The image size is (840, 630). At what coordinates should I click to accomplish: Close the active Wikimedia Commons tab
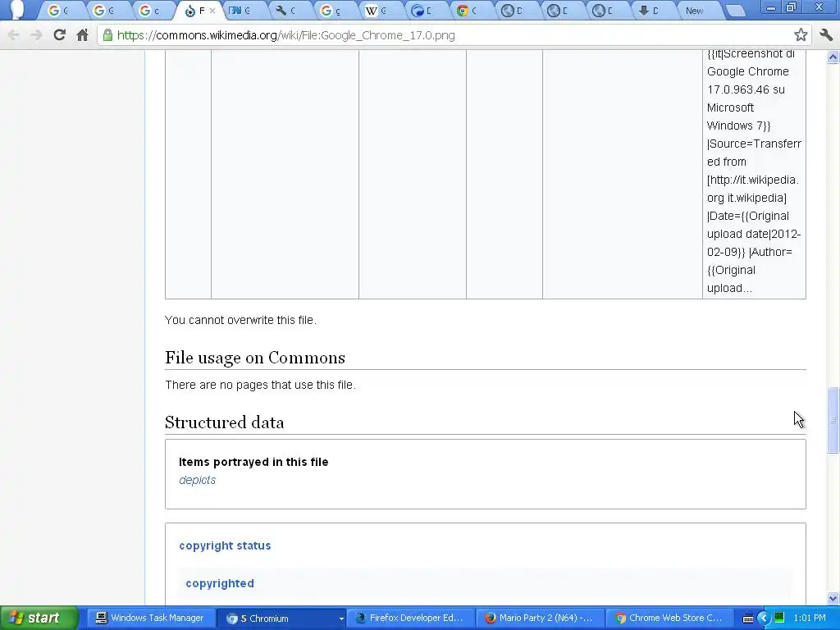(x=212, y=11)
